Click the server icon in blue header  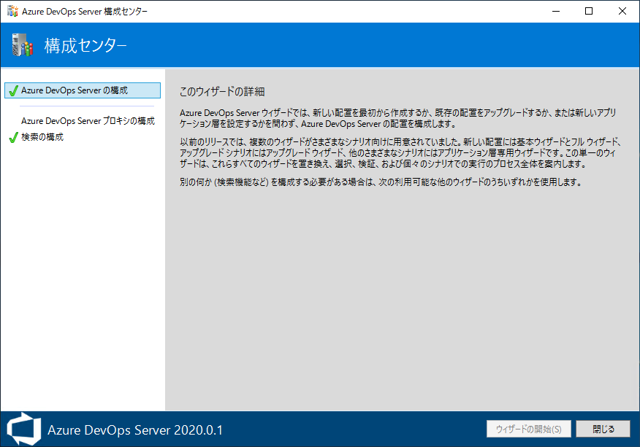point(22,45)
